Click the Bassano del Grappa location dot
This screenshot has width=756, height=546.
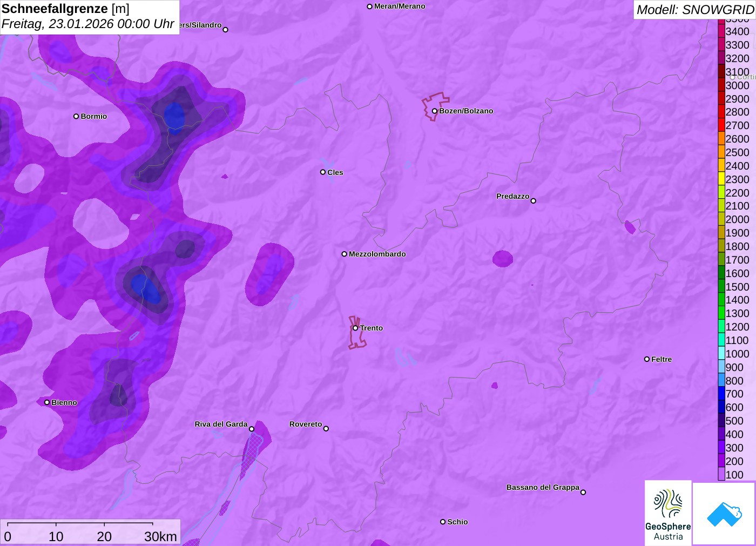583,492
